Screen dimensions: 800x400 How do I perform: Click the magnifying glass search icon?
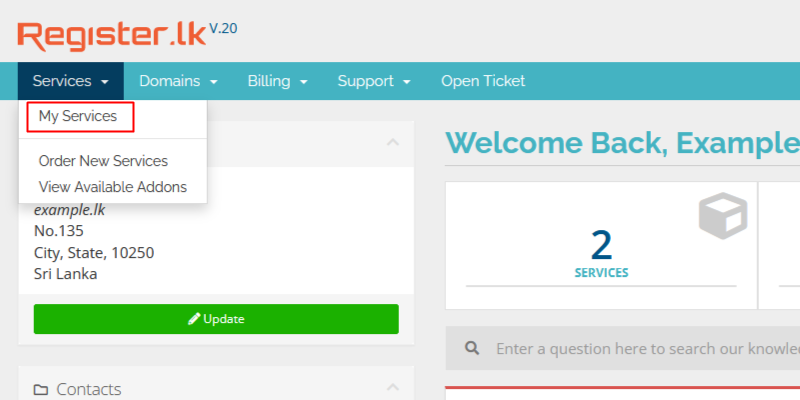pos(472,349)
